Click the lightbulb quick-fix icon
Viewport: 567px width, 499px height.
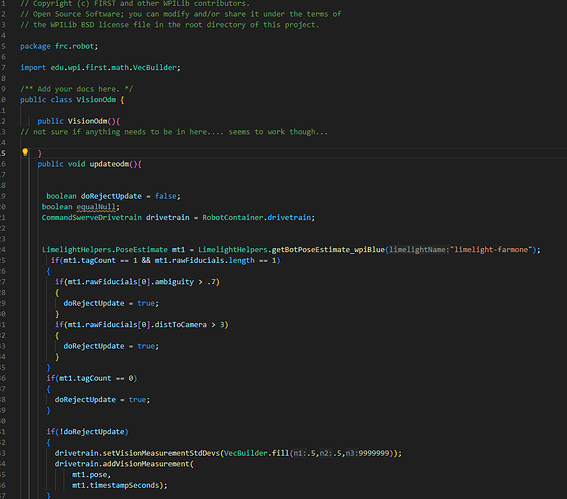25,152
